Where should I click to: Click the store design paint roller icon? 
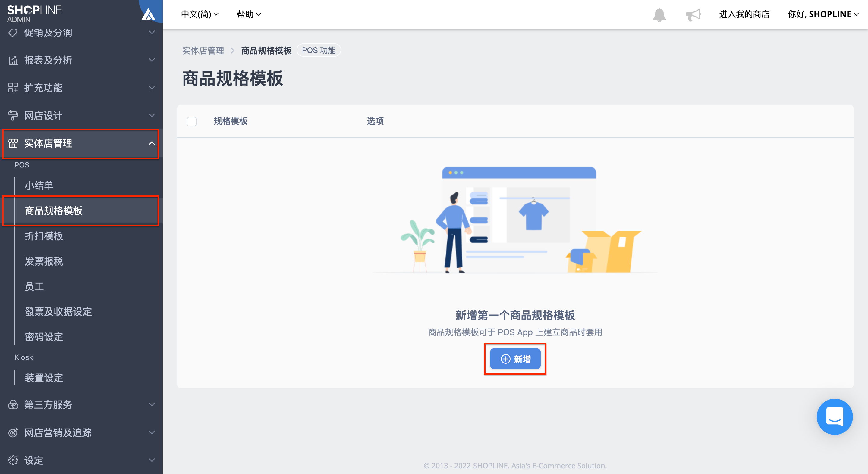point(13,115)
